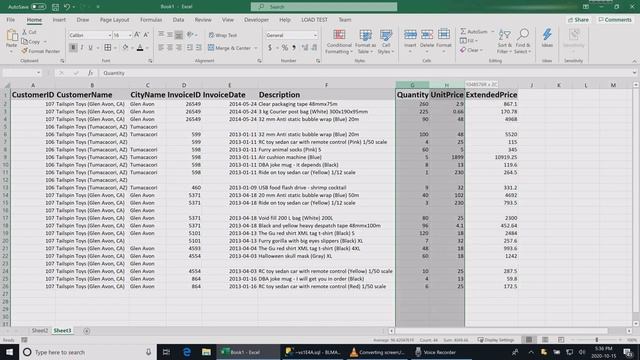This screenshot has width=640, height=360.
Task: Open Conditional Formatting
Action: pos(338,41)
